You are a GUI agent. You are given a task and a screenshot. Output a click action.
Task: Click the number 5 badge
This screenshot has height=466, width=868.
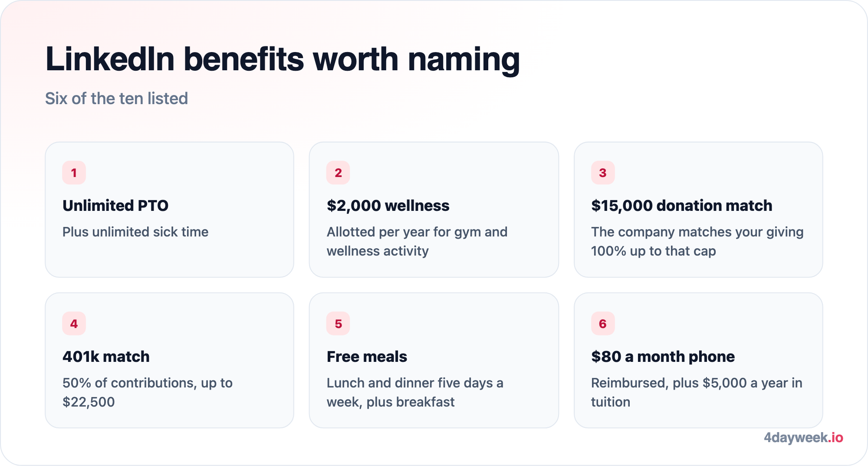338,324
